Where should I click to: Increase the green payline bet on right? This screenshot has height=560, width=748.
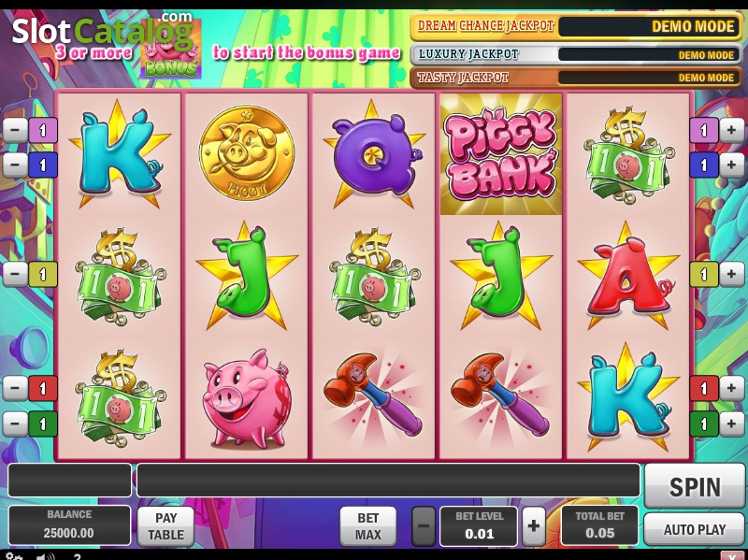pyautogui.click(x=731, y=424)
